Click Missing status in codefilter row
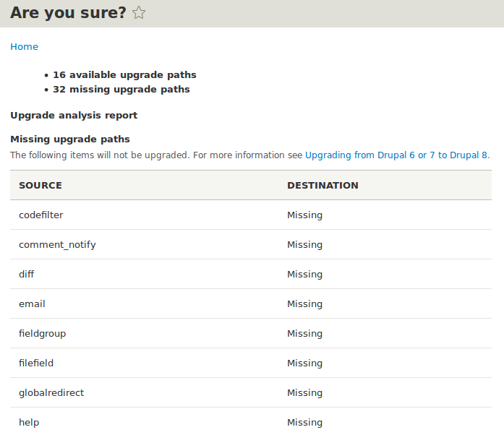Screen dimensions: 504x435 pos(304,215)
